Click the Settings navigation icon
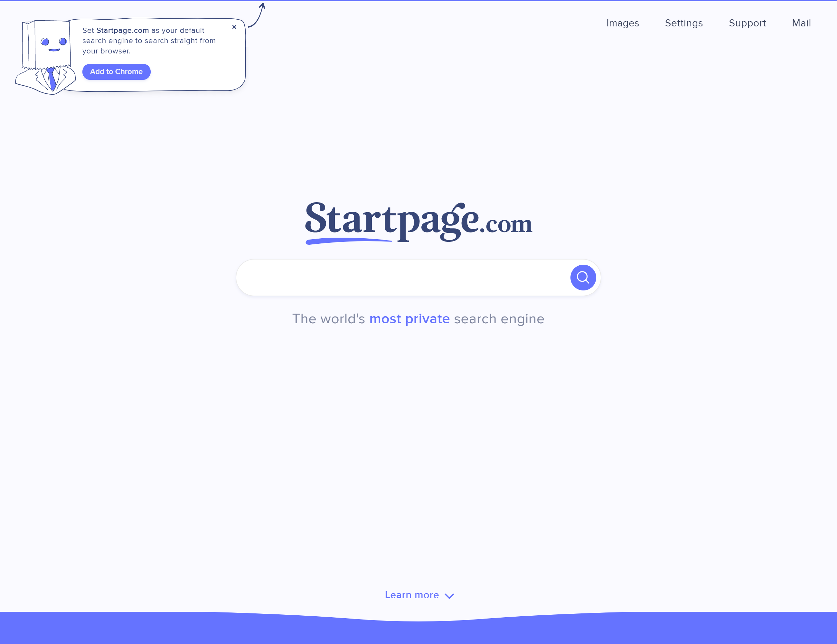837x644 pixels. (683, 23)
